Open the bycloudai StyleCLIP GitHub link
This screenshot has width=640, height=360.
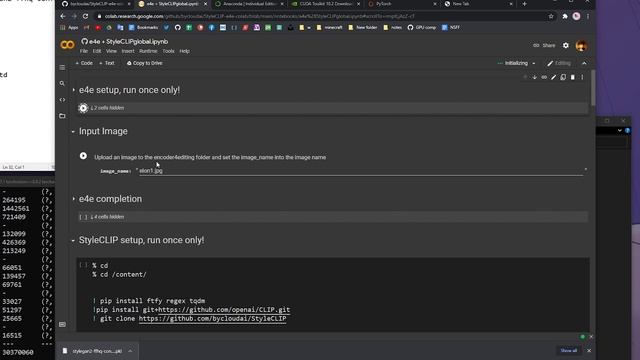click(x=212, y=318)
